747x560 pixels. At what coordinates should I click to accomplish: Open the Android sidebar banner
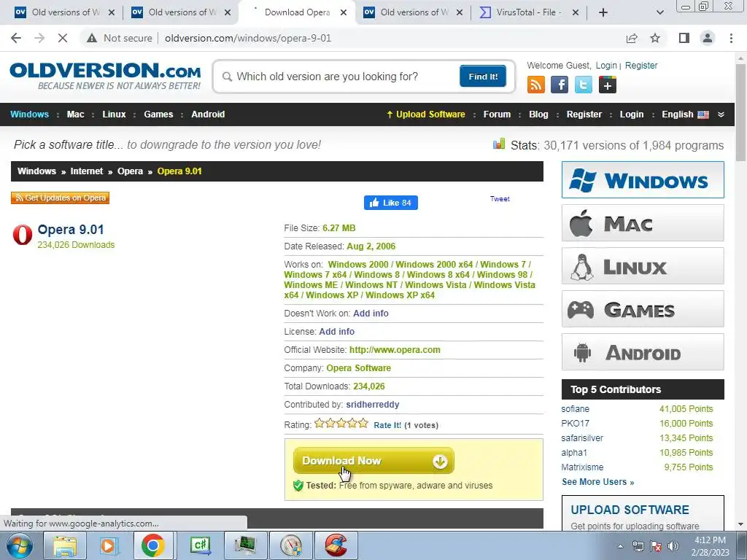click(x=643, y=352)
